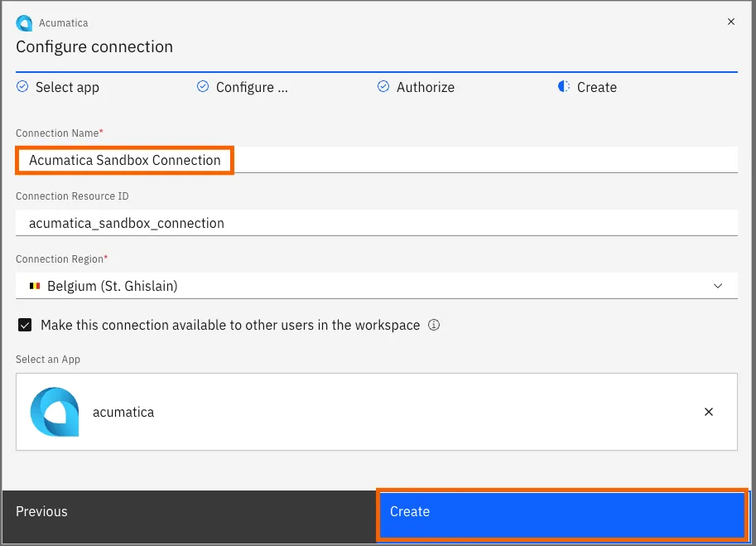This screenshot has width=756, height=546.
Task: Click the Connection Region label
Action: pyautogui.click(x=62, y=259)
